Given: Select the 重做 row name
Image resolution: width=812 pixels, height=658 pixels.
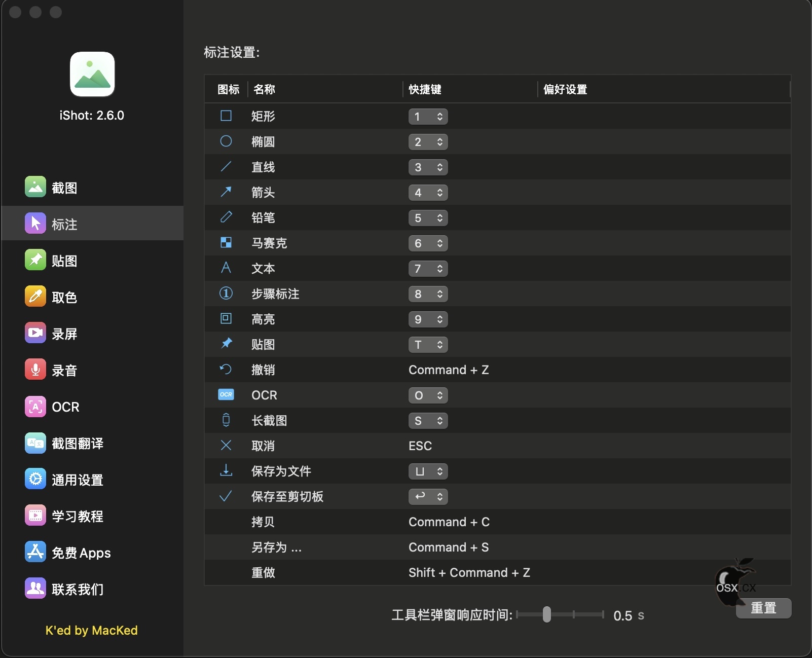Looking at the screenshot, I should pos(264,572).
